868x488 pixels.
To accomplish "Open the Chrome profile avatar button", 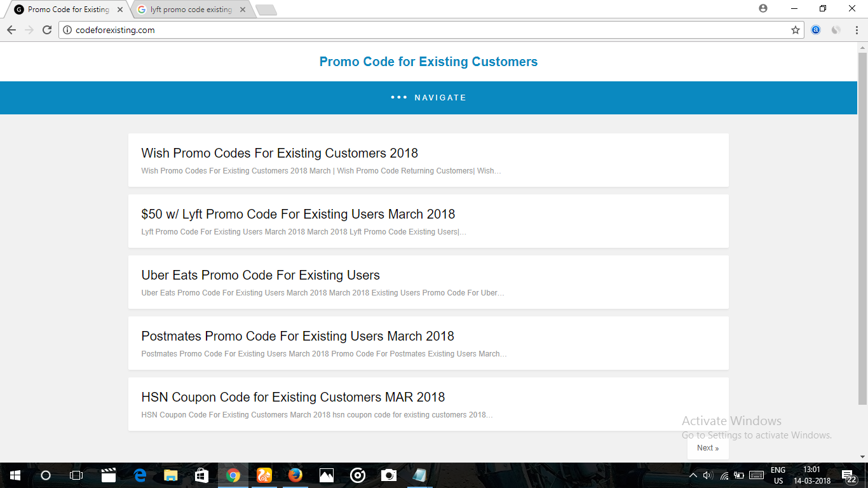I will (x=763, y=9).
